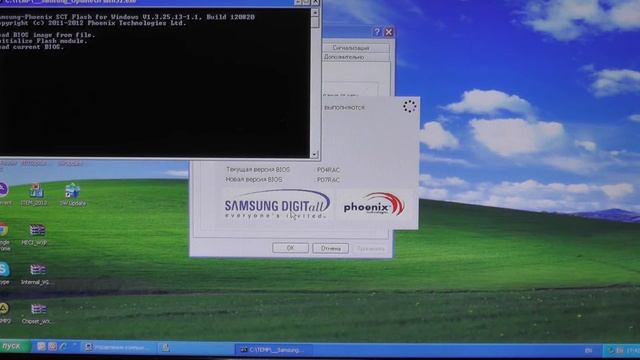
Task: Click the Пуск start button
Action: 15,346
